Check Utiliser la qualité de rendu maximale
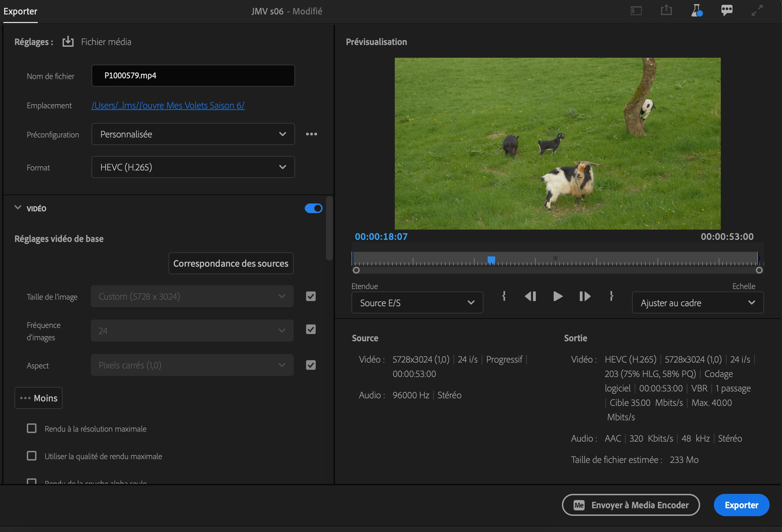Image resolution: width=782 pixels, height=532 pixels. [x=32, y=456]
